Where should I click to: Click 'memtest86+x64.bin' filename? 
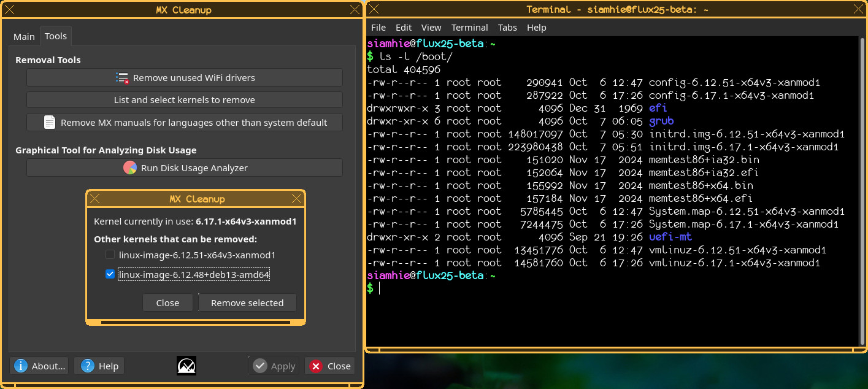point(701,185)
